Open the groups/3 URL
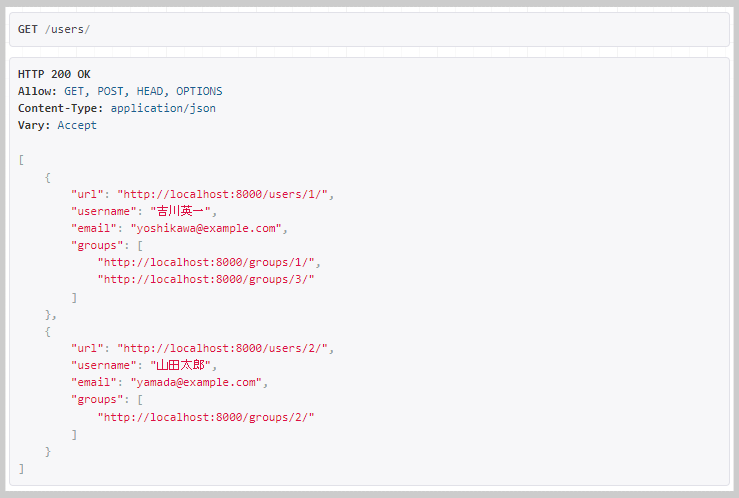Image resolution: width=739 pixels, height=498 pixels. coord(206,279)
